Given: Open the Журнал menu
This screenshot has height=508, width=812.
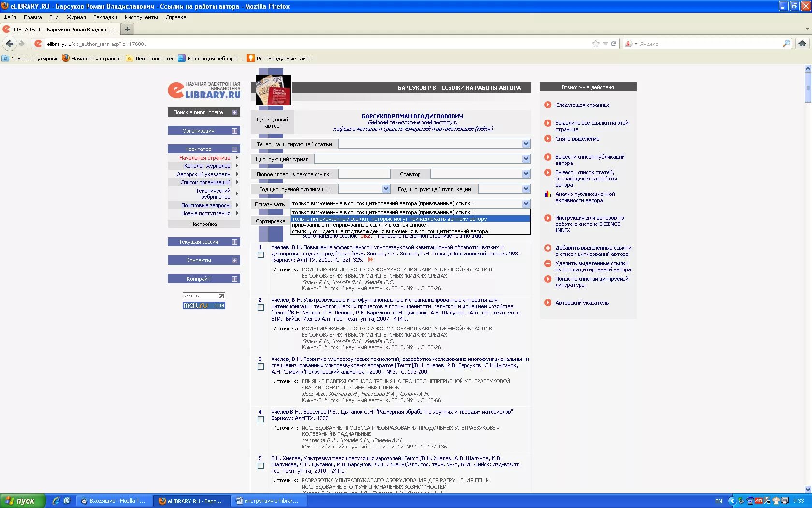Looking at the screenshot, I should (76, 17).
